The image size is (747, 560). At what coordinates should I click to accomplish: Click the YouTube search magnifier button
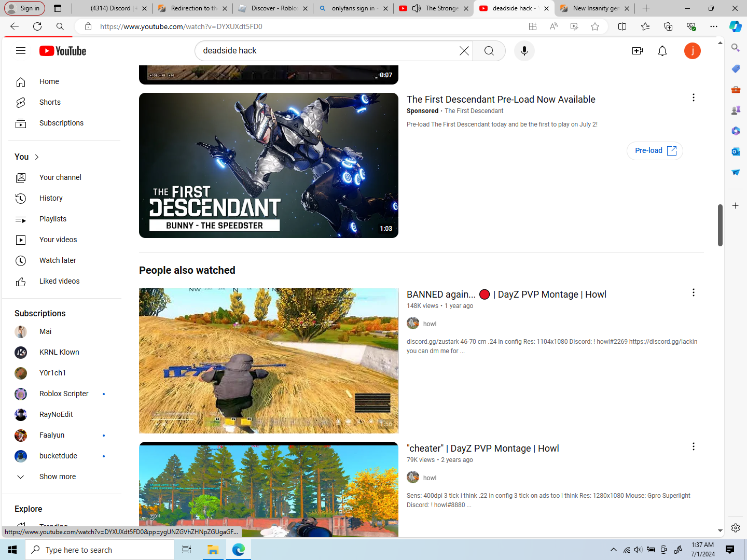pyautogui.click(x=489, y=51)
